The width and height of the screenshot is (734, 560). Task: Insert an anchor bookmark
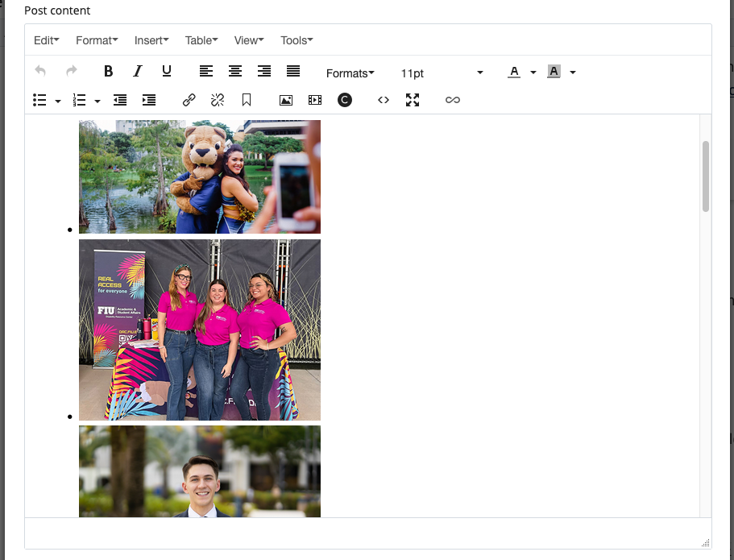(246, 100)
